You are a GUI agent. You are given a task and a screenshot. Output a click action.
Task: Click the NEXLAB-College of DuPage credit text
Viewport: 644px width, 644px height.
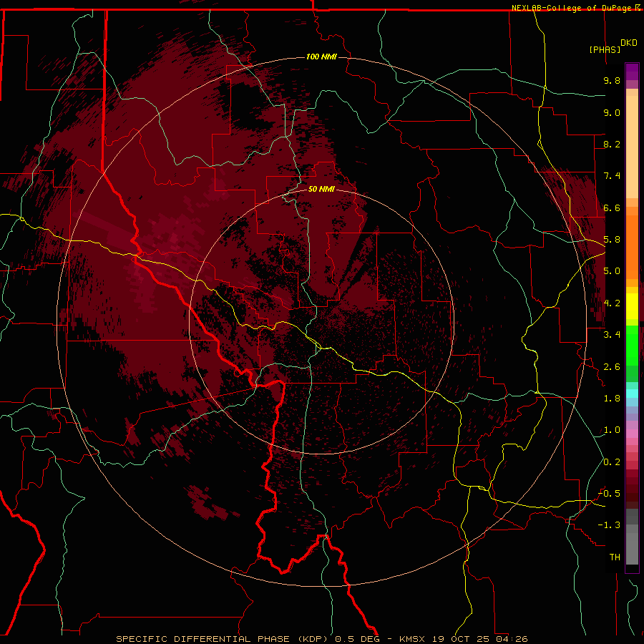[x=572, y=8]
